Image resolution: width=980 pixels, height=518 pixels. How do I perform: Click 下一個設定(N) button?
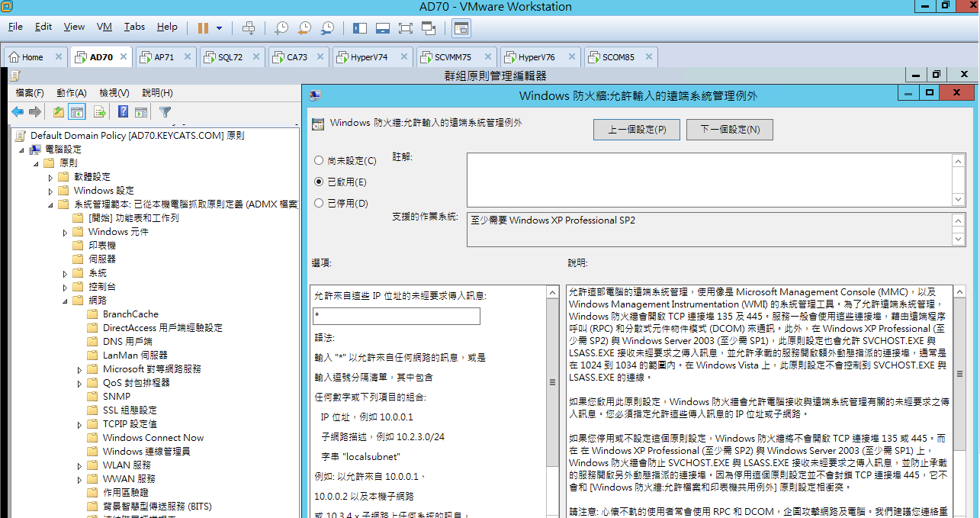click(730, 130)
